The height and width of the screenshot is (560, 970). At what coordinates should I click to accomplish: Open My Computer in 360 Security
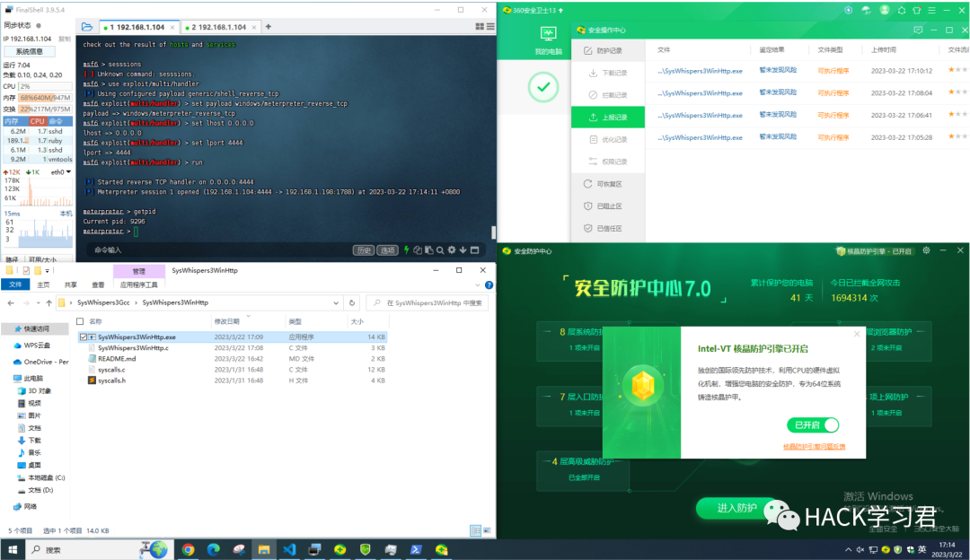[548, 40]
